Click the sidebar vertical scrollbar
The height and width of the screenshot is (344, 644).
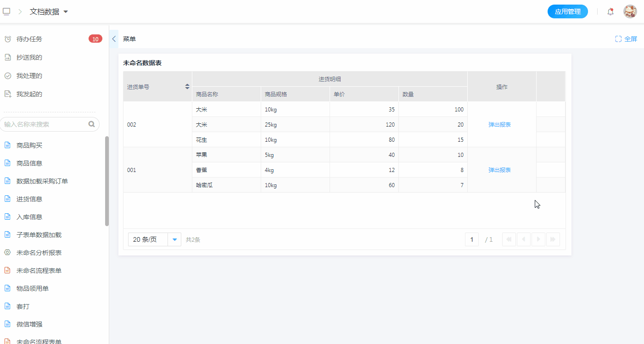[107, 181]
